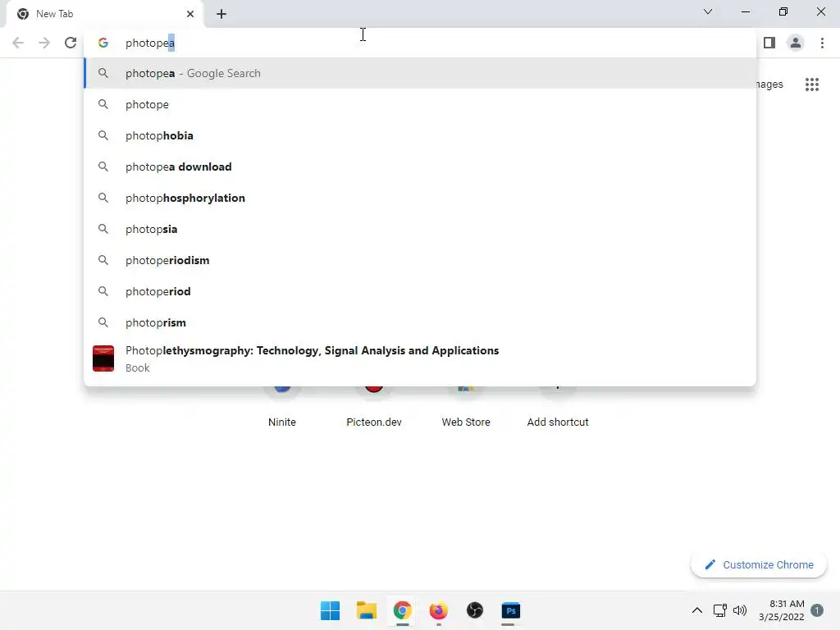The image size is (840, 630).
Task: Open the Google apps grid
Action: coord(812,84)
